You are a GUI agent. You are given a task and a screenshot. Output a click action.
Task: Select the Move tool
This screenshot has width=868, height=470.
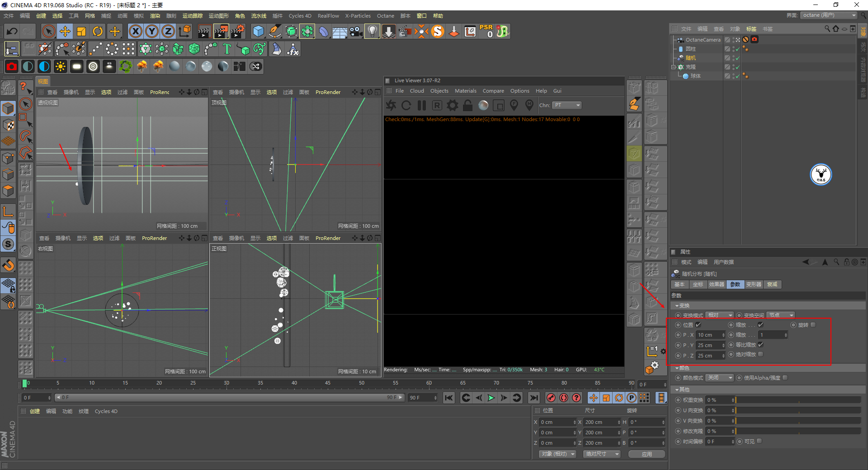pyautogui.click(x=65, y=31)
